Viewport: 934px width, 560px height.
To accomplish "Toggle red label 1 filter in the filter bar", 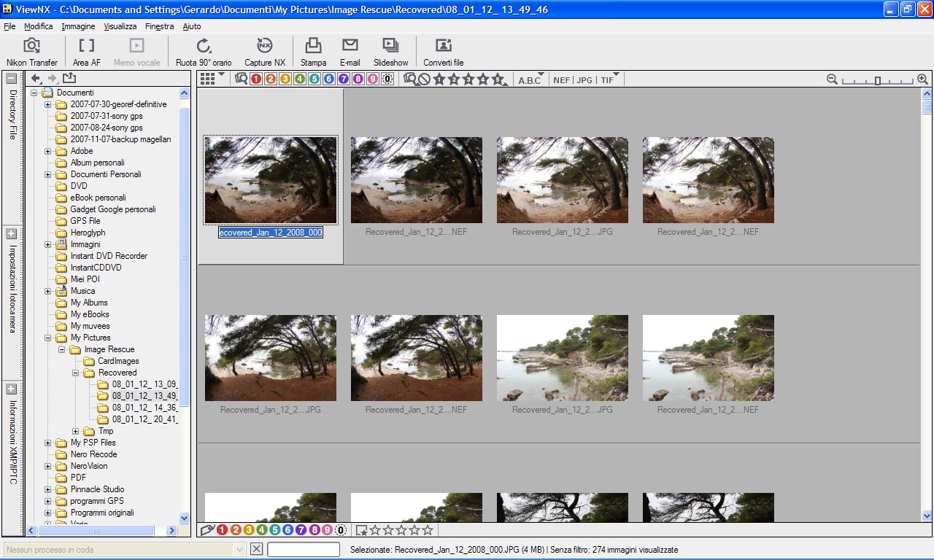I will click(x=256, y=79).
